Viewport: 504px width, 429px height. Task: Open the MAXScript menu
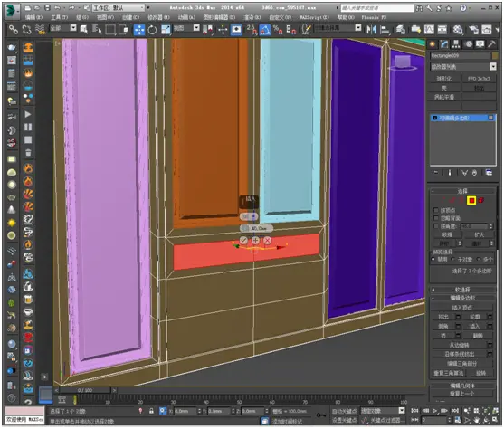pos(314,17)
